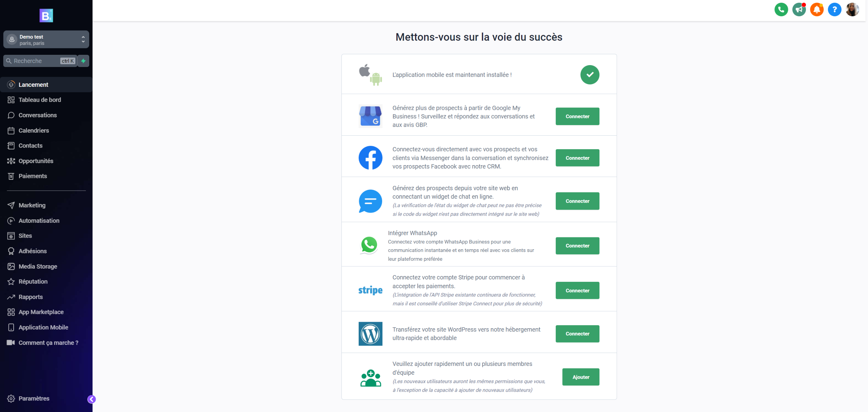Viewport: 868px width, 412px height.
Task: Open Conversations in the sidebar
Action: click(37, 115)
